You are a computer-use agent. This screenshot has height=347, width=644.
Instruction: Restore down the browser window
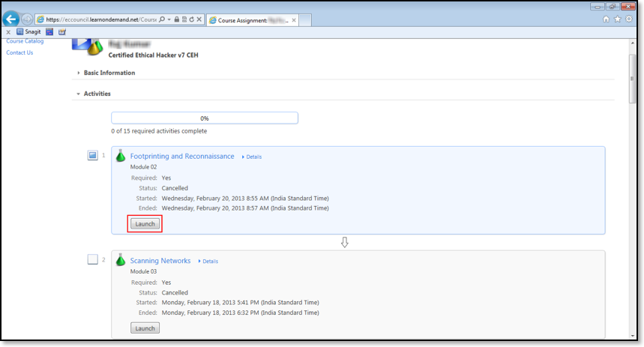(612, 7)
